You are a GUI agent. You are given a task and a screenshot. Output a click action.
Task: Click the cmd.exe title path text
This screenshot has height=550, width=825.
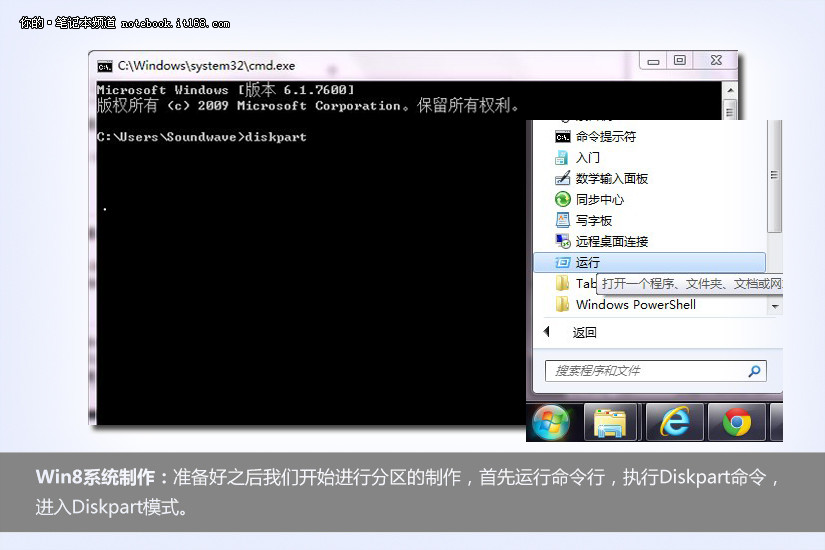click(x=206, y=66)
